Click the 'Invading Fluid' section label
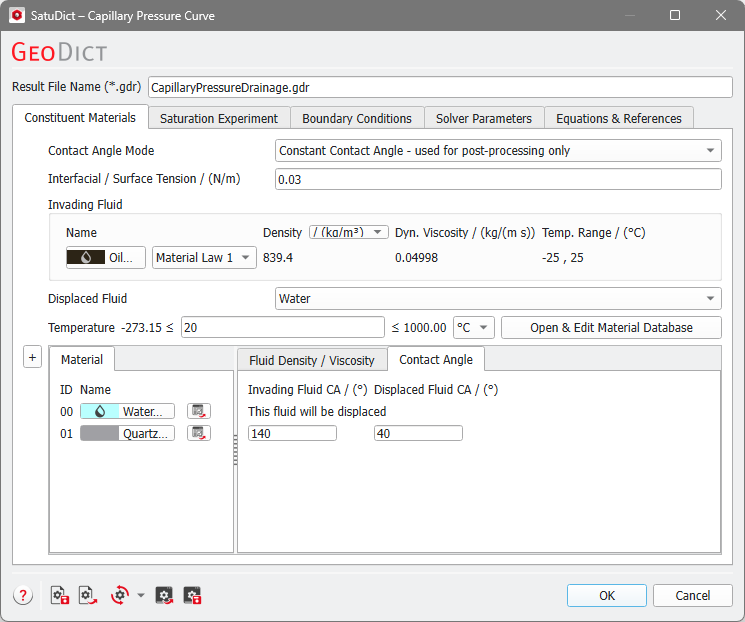 [85, 204]
